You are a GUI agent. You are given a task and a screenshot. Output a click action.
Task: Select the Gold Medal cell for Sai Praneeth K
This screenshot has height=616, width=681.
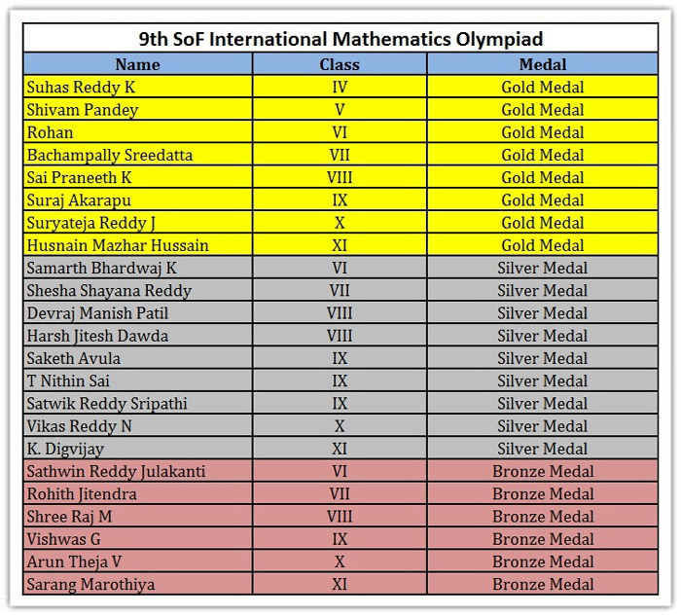click(x=542, y=177)
